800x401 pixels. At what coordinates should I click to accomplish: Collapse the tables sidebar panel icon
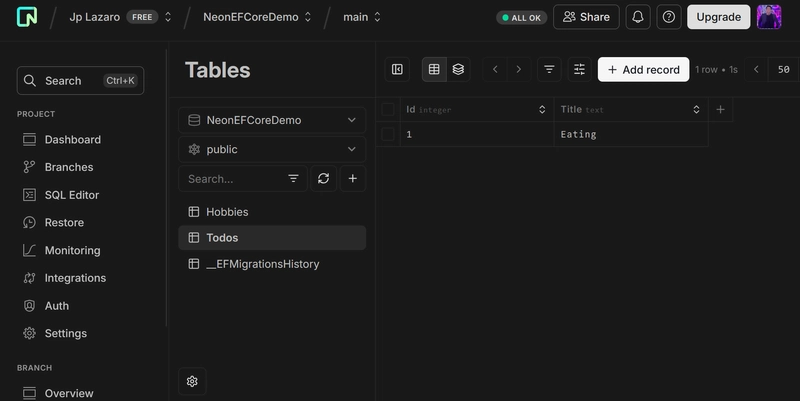397,69
